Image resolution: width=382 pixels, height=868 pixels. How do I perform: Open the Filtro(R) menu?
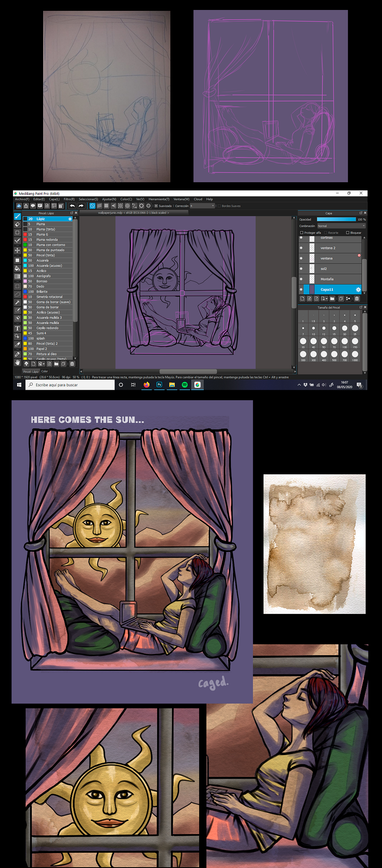click(x=69, y=199)
